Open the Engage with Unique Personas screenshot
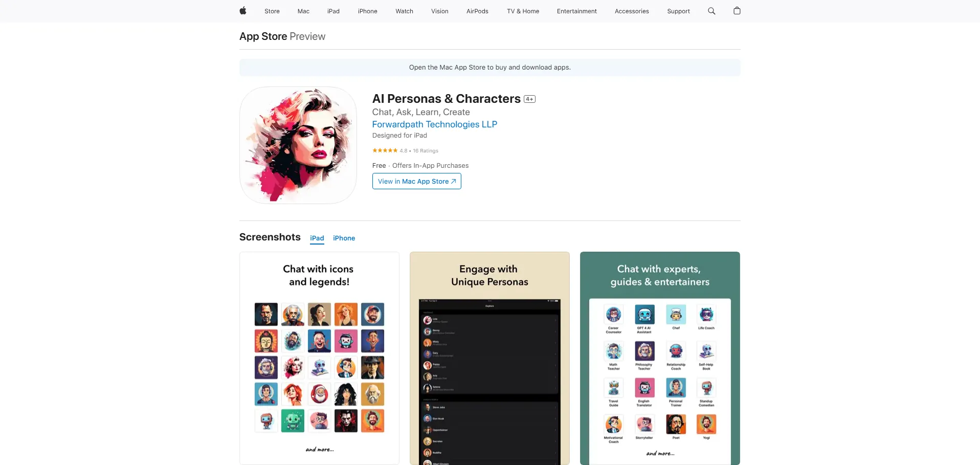The image size is (980, 465). pyautogui.click(x=489, y=358)
